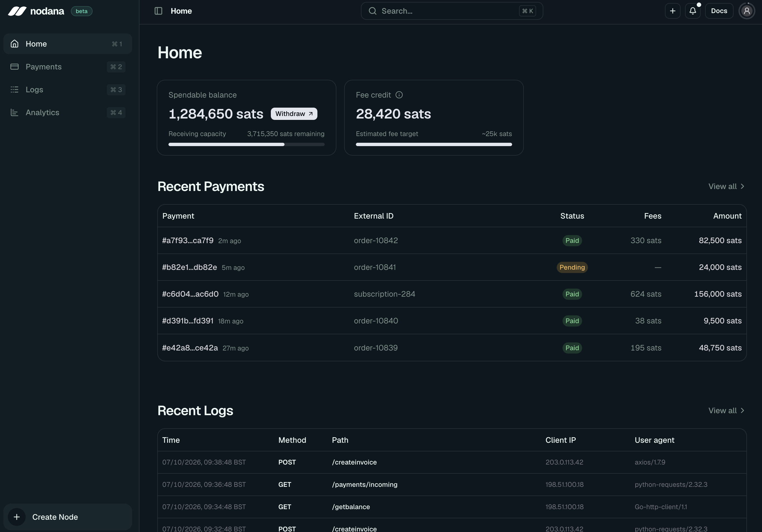Click the Withdraw button

[x=294, y=114]
